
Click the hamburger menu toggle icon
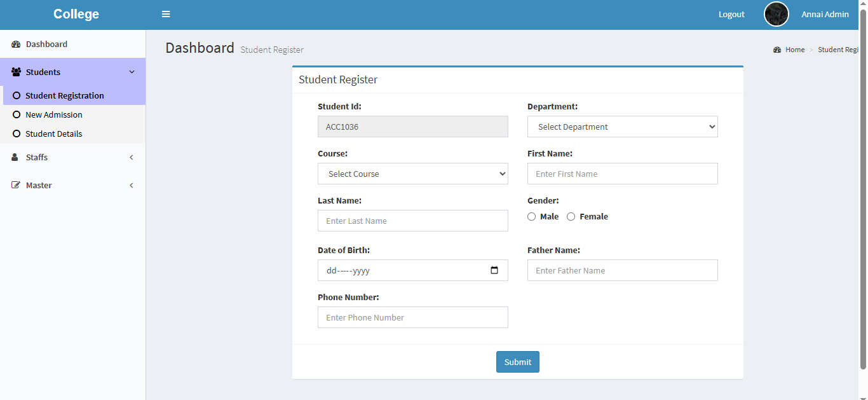pos(166,14)
